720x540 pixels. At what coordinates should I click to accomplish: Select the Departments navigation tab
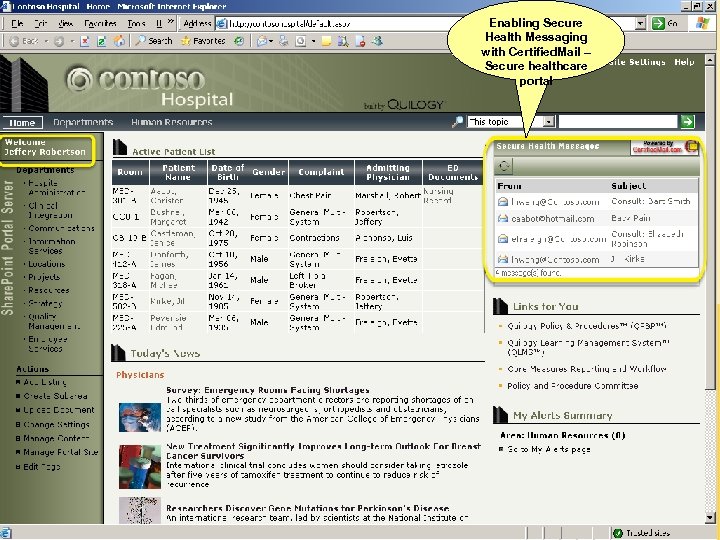83,122
